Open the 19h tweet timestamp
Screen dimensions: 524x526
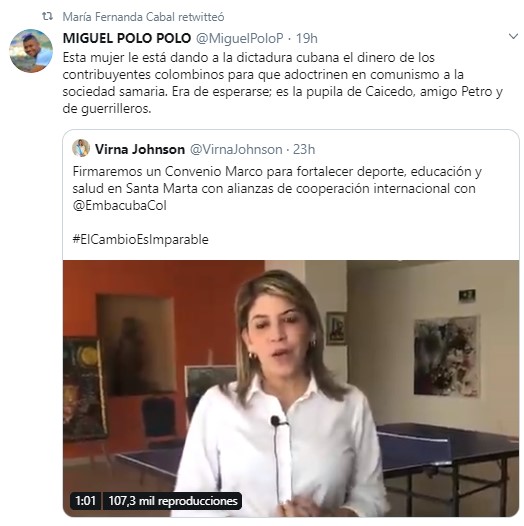(x=306, y=38)
